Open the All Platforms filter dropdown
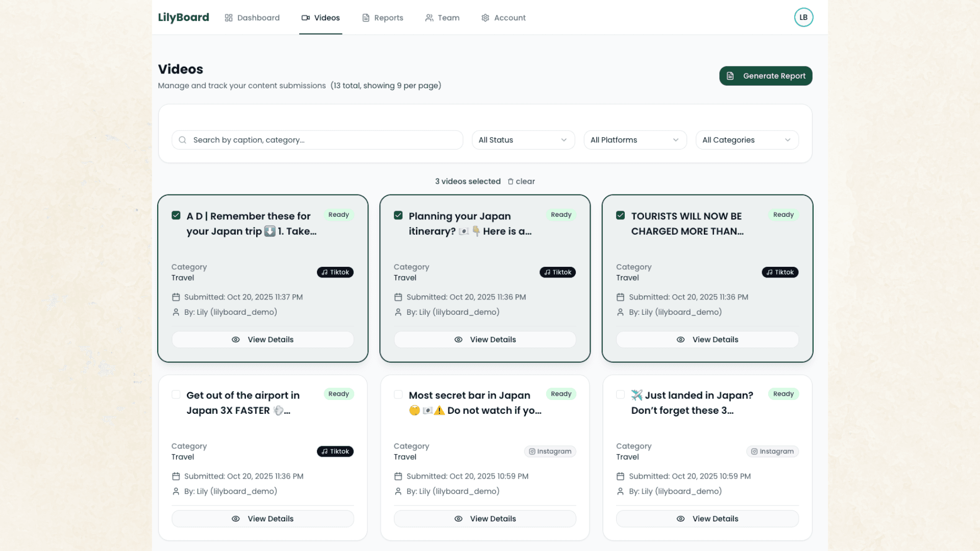Viewport: 980px width, 551px height. (634, 140)
